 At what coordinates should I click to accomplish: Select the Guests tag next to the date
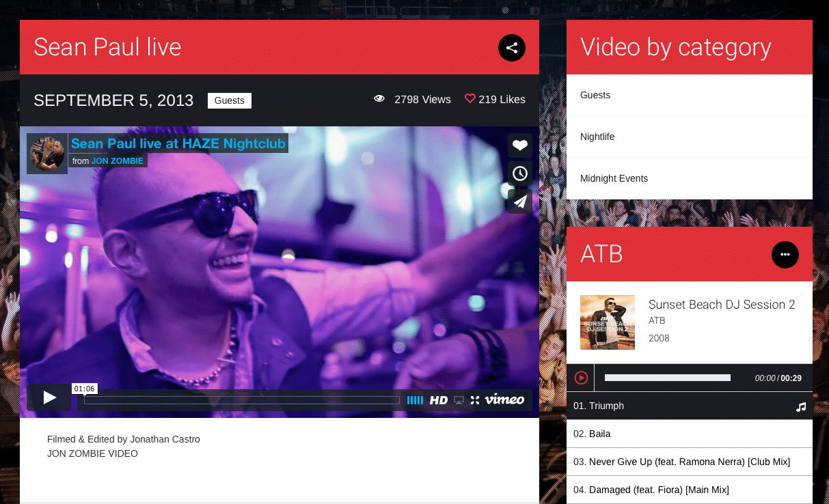click(230, 100)
